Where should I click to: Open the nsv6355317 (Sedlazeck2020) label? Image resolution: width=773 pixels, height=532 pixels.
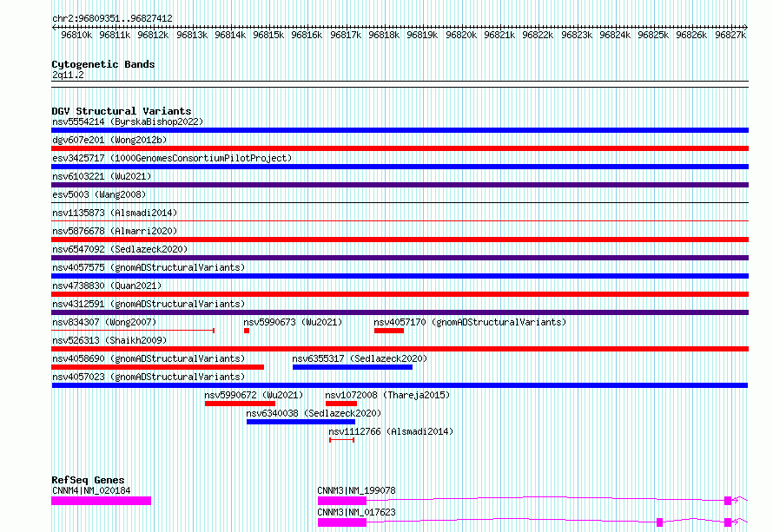(360, 358)
